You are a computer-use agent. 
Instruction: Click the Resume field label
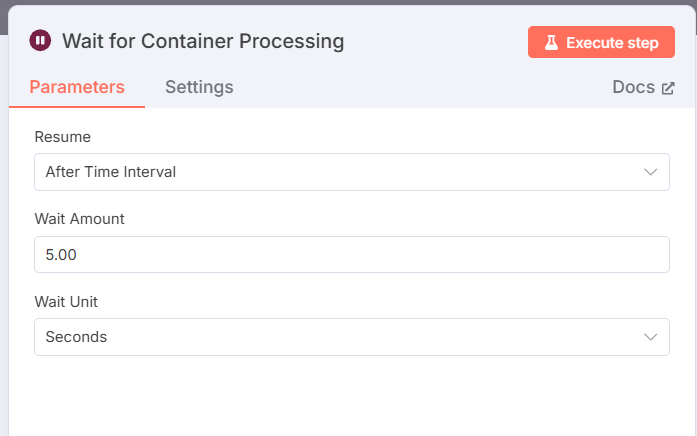click(63, 137)
